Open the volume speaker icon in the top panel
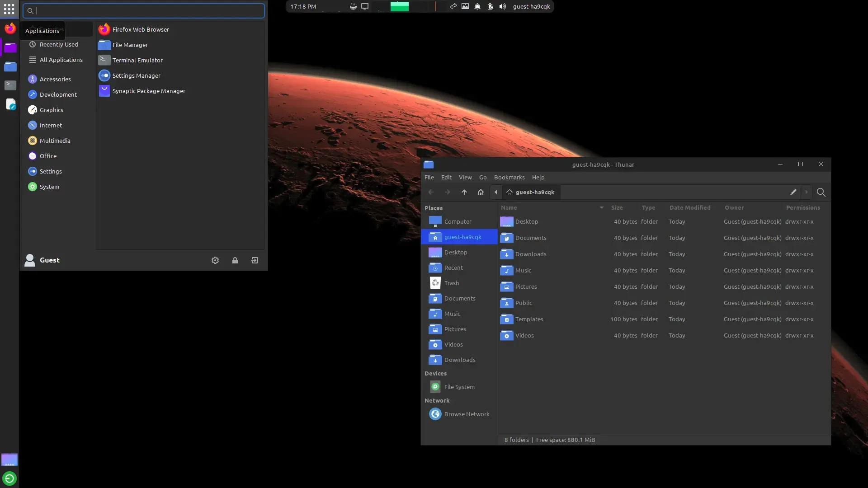The height and width of the screenshot is (488, 868). coord(502,6)
